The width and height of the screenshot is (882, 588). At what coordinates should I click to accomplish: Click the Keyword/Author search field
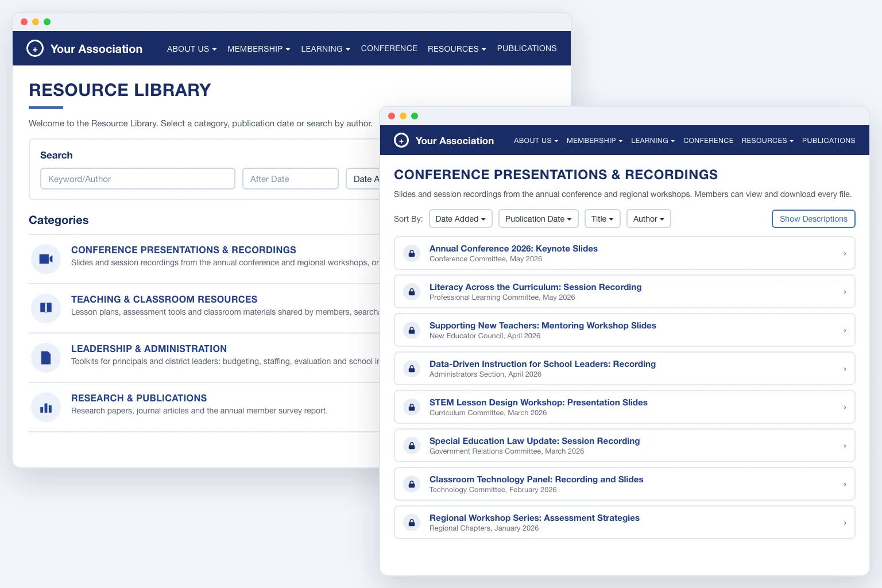(x=138, y=179)
